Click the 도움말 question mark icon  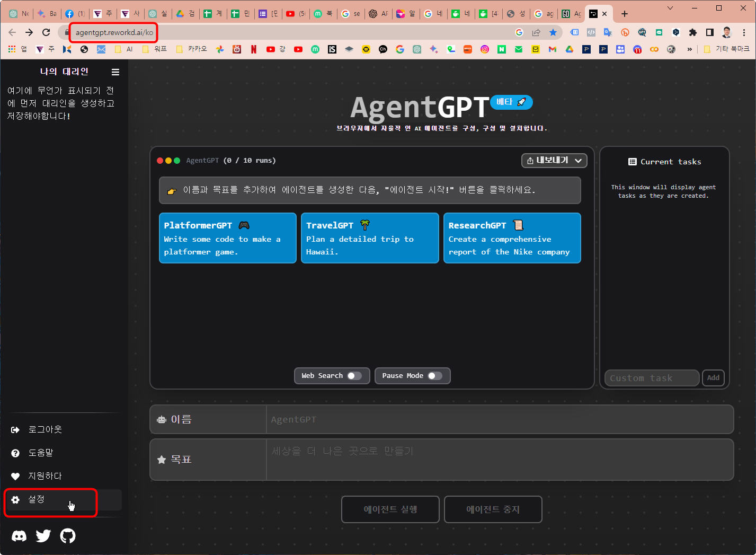[x=15, y=453]
